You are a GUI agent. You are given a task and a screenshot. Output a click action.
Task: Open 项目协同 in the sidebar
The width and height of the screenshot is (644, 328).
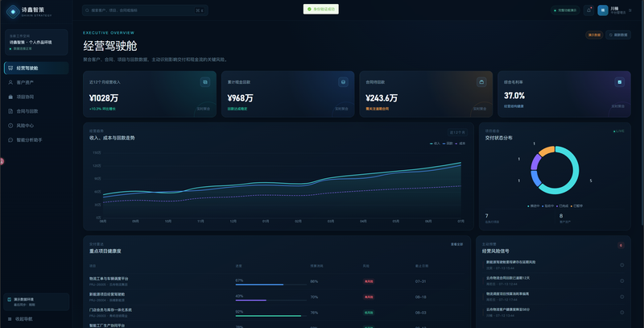pyautogui.click(x=36, y=97)
